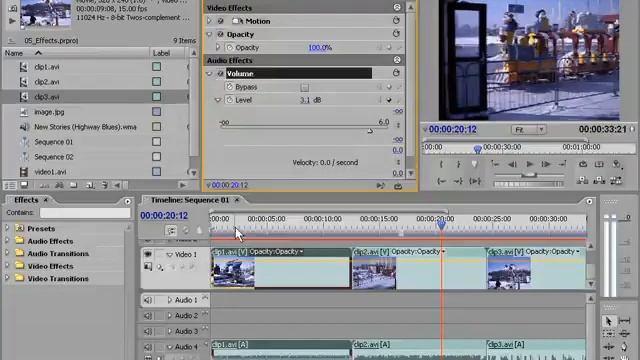This screenshot has width=640, height=360.
Task: Go to previous edit point button
Action: [x=495, y=164]
